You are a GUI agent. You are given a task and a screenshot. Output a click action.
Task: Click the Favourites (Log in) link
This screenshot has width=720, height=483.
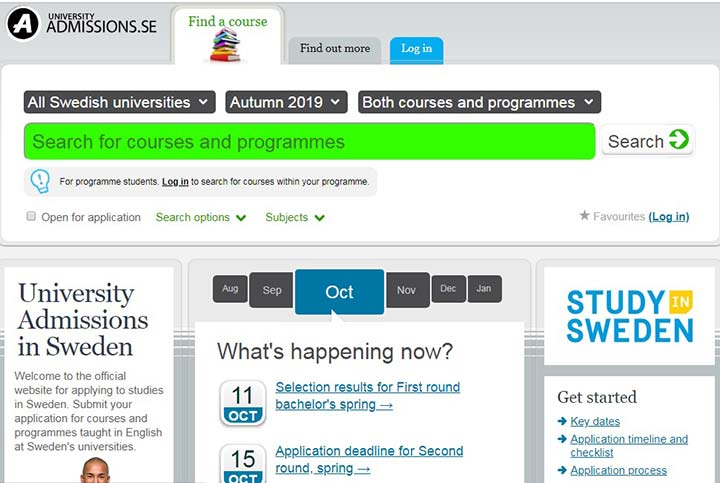(x=669, y=216)
